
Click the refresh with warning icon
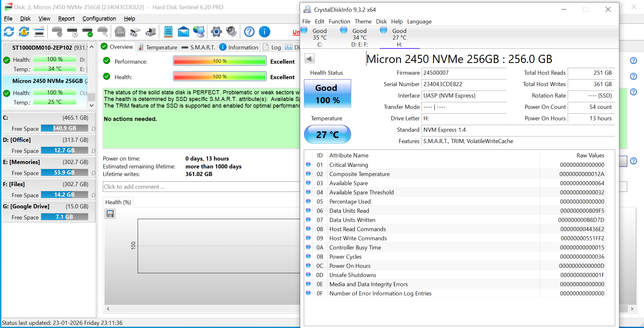pyautogui.click(x=24, y=32)
